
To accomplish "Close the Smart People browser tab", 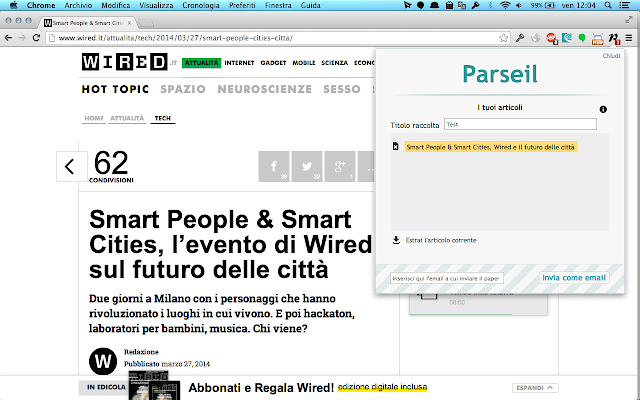I will point(130,23).
